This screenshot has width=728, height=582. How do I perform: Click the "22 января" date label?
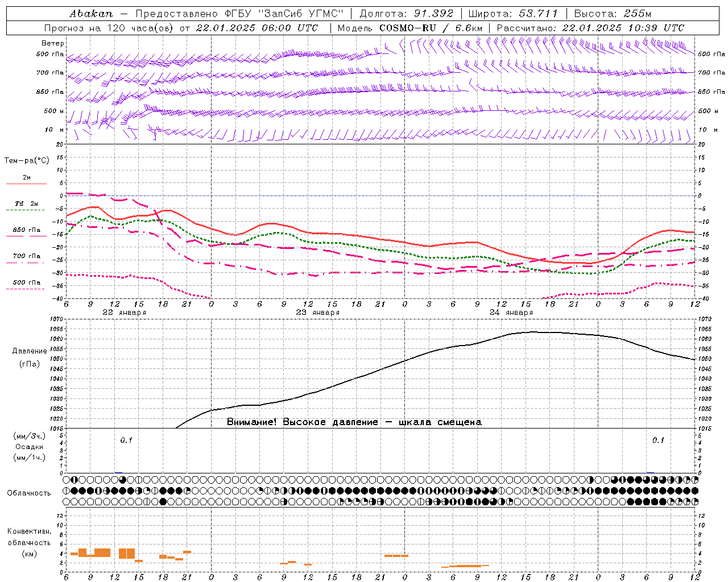[x=124, y=313]
